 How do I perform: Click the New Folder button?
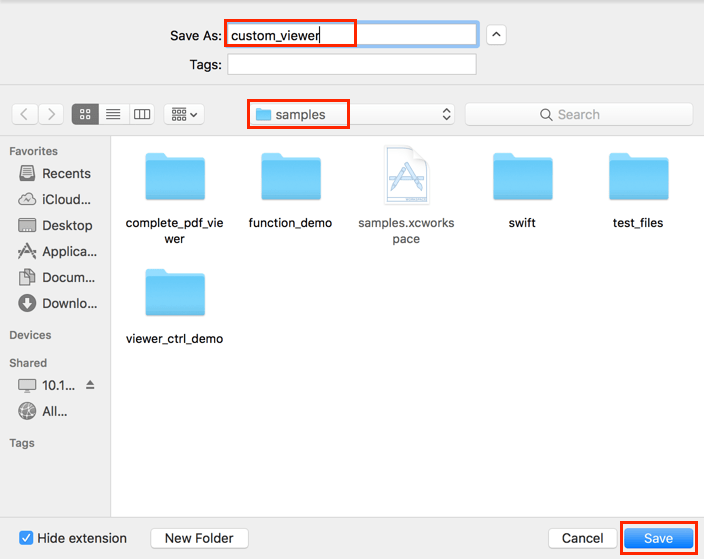199,538
